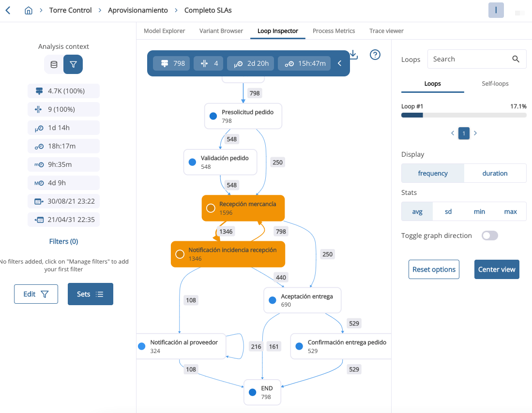Open the help question mark icon
Image resolution: width=532 pixels, height=413 pixels.
375,55
